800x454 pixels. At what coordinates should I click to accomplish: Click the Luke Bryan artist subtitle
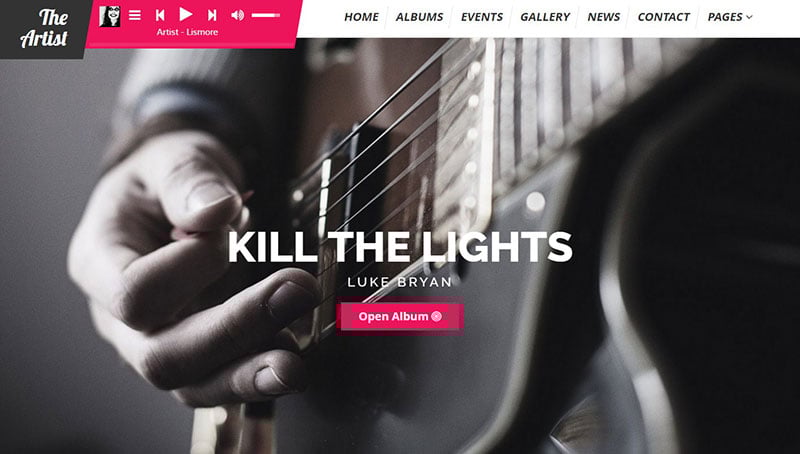pyautogui.click(x=400, y=282)
